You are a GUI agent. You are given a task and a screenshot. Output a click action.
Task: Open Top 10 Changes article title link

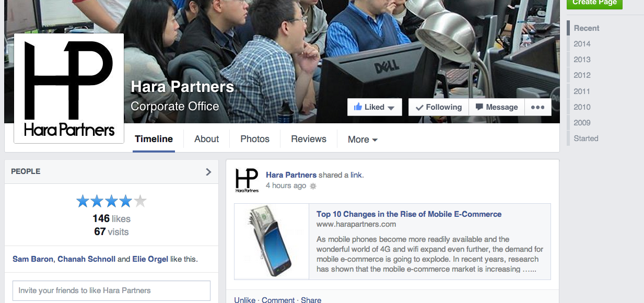point(409,214)
